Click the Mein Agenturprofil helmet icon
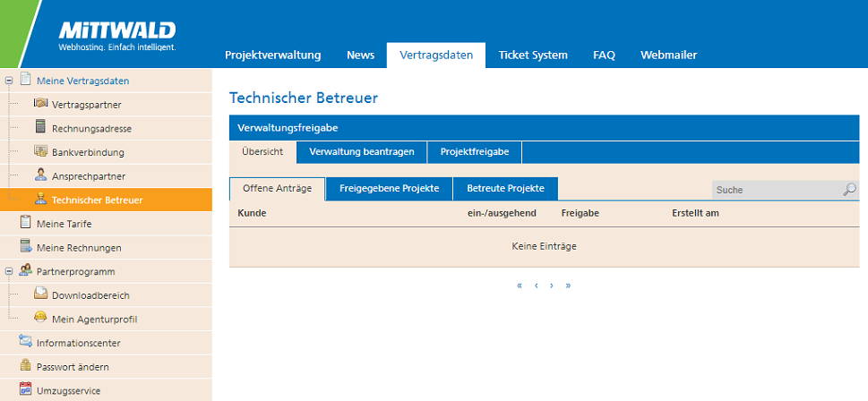868x401 pixels. (x=40, y=318)
